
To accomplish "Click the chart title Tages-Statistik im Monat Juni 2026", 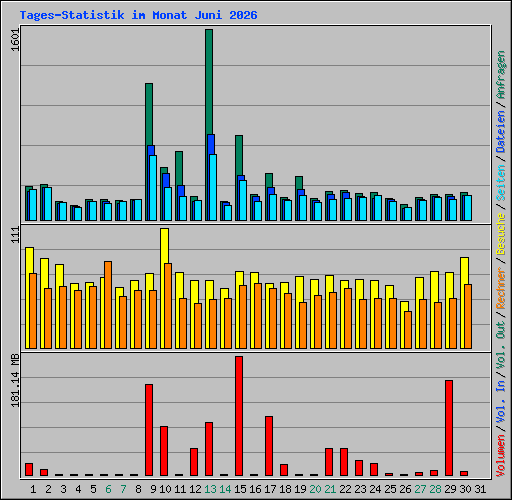I will click(x=138, y=15).
